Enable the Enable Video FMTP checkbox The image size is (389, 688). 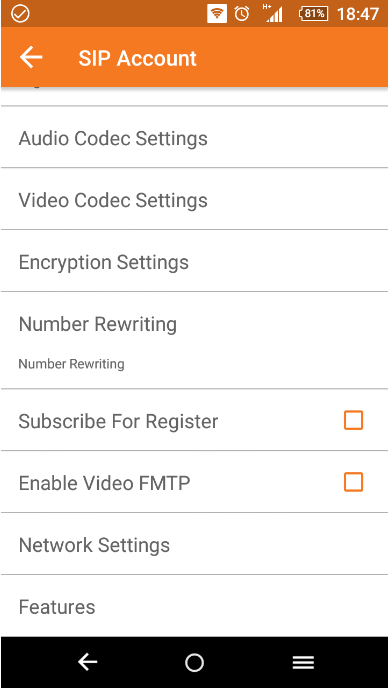coord(353,482)
